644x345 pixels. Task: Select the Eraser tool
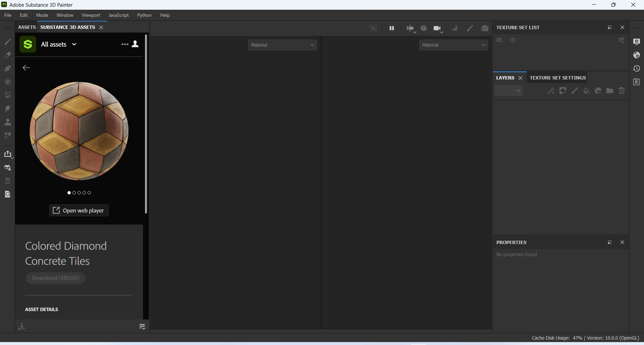pyautogui.click(x=8, y=55)
